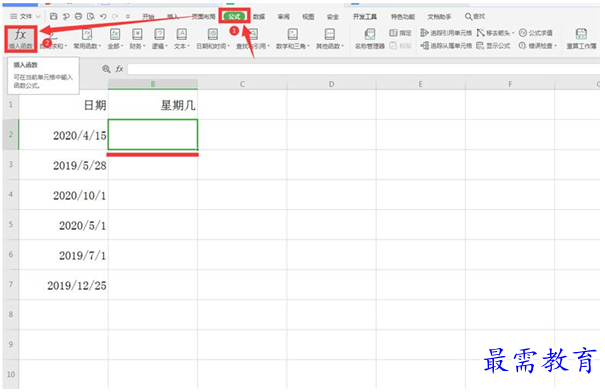This screenshot has height=392, width=605.
Task: Expand the 移去箭头 dropdown arrow
Action: 513,33
